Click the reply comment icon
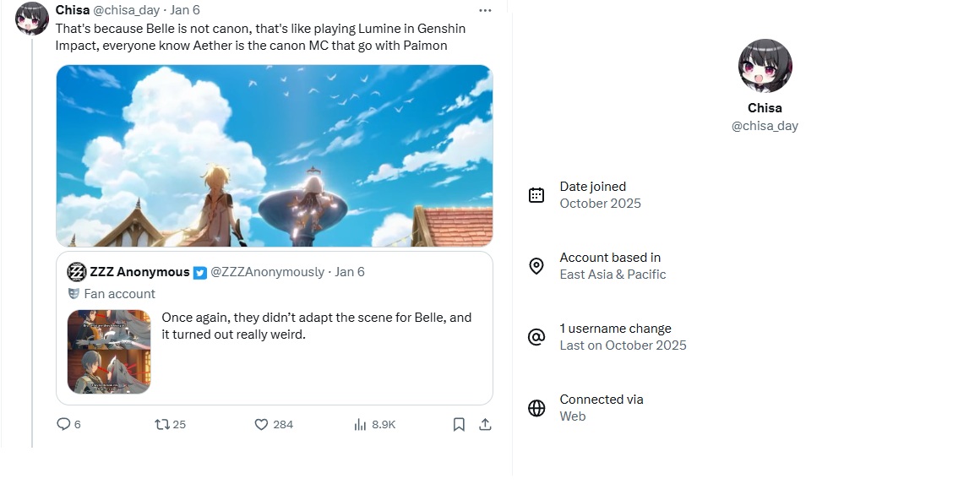 [x=63, y=424]
